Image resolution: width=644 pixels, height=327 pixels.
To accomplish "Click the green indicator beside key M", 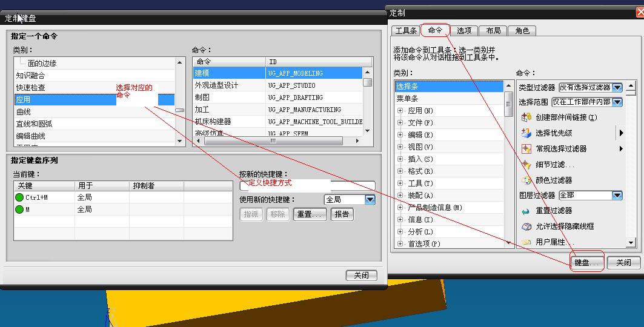I will click(19, 210).
